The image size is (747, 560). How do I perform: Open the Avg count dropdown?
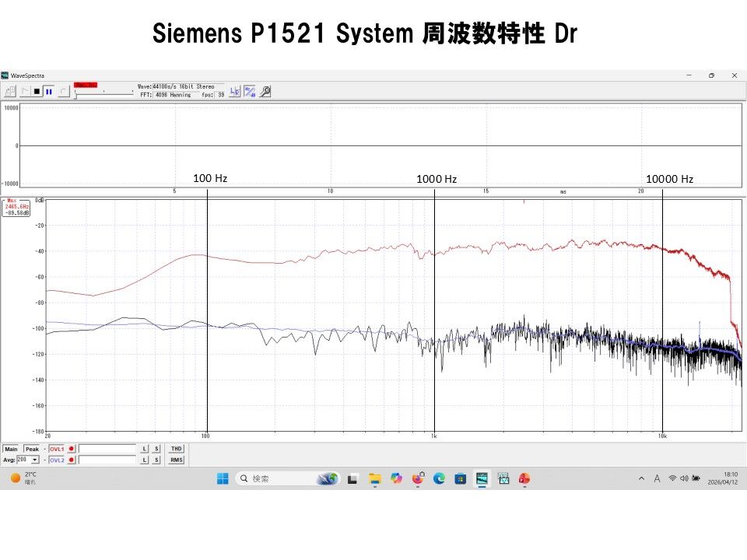[x=35, y=460]
